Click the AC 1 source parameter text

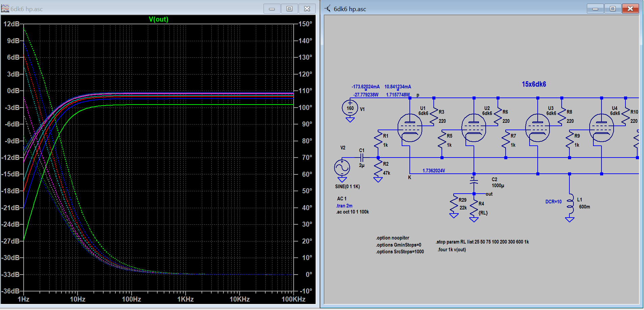(x=342, y=199)
